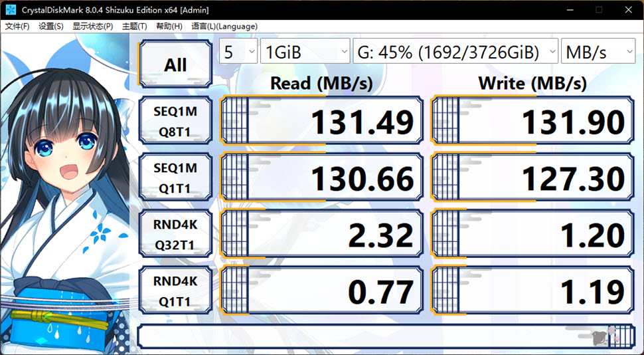This screenshot has height=355, width=644.
Task: Click the Read (MB/s) column header
Action: click(x=321, y=84)
